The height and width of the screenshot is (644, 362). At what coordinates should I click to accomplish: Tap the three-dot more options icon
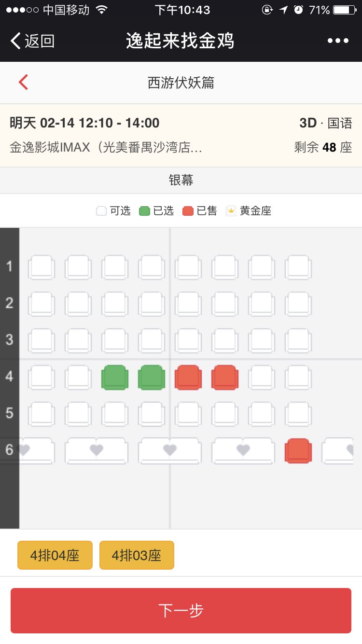click(x=338, y=41)
